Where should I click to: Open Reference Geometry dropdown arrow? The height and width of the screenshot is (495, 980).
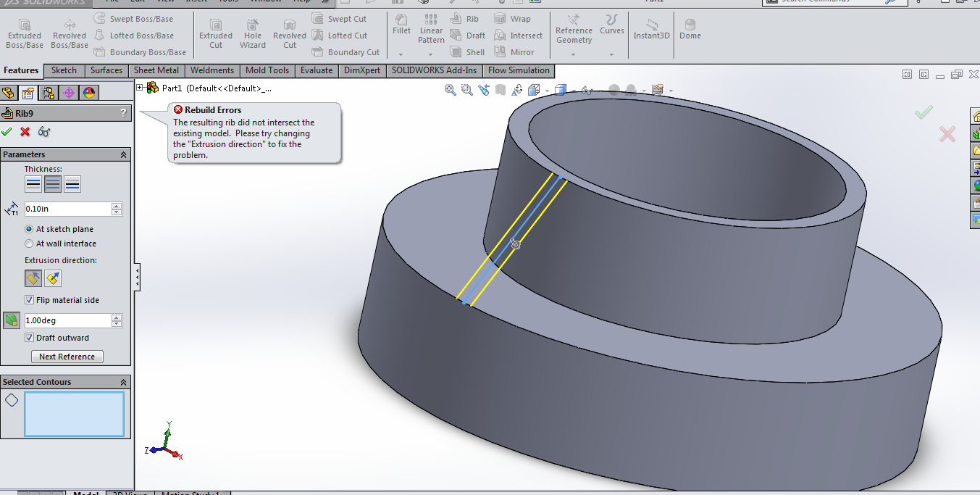click(x=574, y=54)
